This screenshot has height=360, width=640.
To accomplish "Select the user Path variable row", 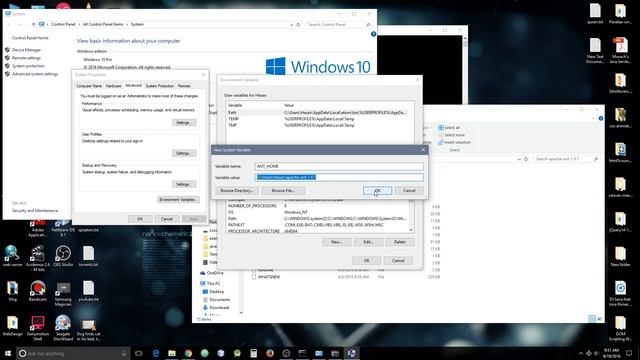I will pyautogui.click(x=317, y=112).
